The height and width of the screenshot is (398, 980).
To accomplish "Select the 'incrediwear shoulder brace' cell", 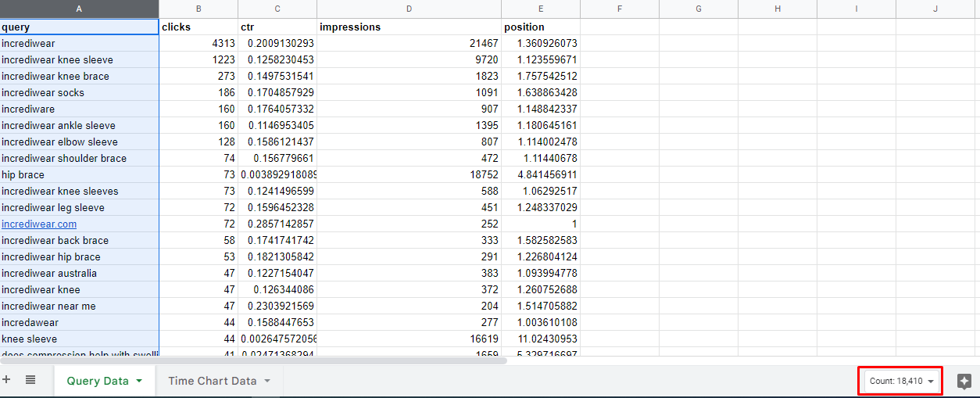I will pyautogui.click(x=80, y=158).
